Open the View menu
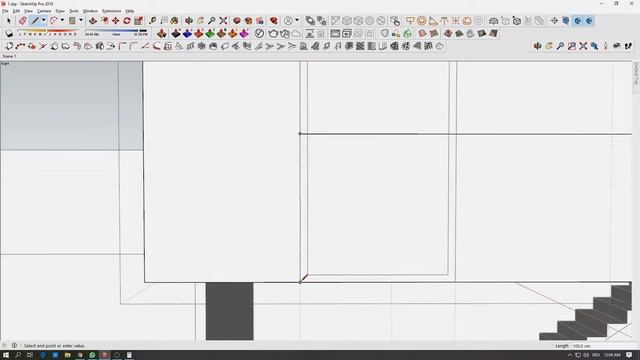Image resolution: width=640 pixels, height=360 pixels. pos(28,11)
